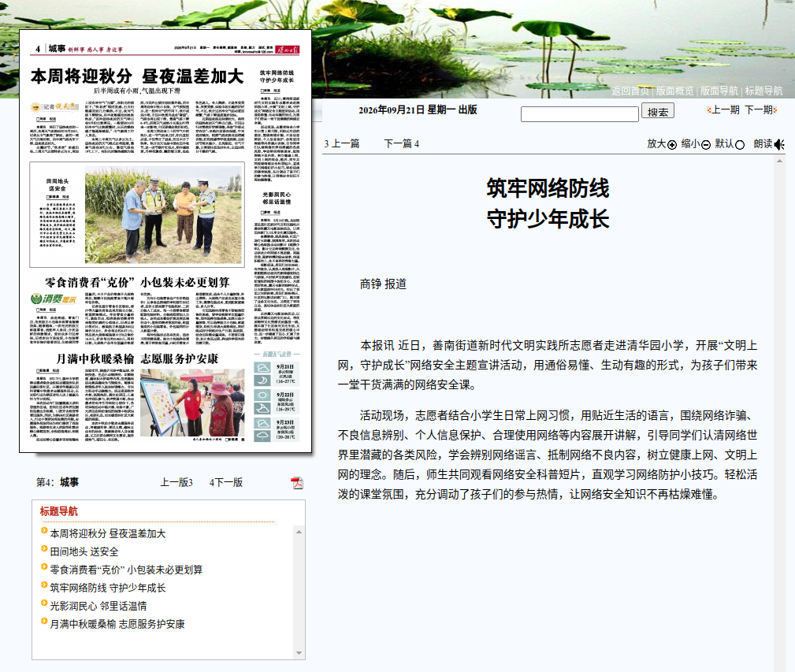Click the byline 商铮 报道
Screen dimensions: 795x672
coord(383,284)
